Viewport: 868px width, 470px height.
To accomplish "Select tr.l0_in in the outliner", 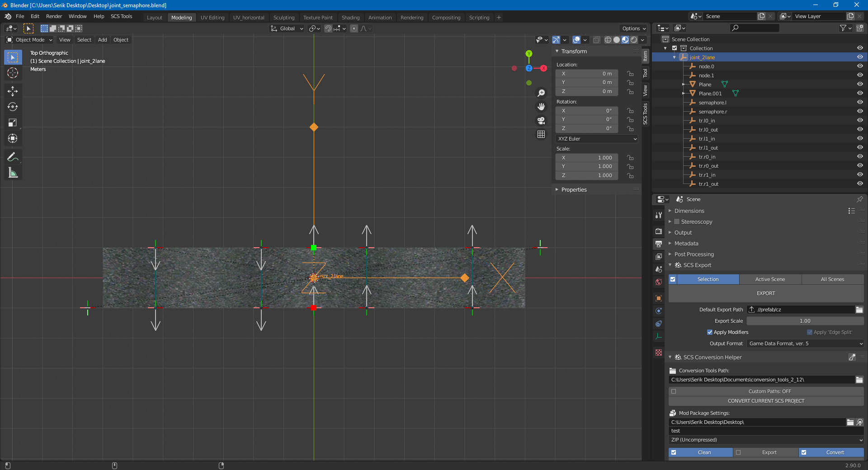I will click(x=707, y=121).
